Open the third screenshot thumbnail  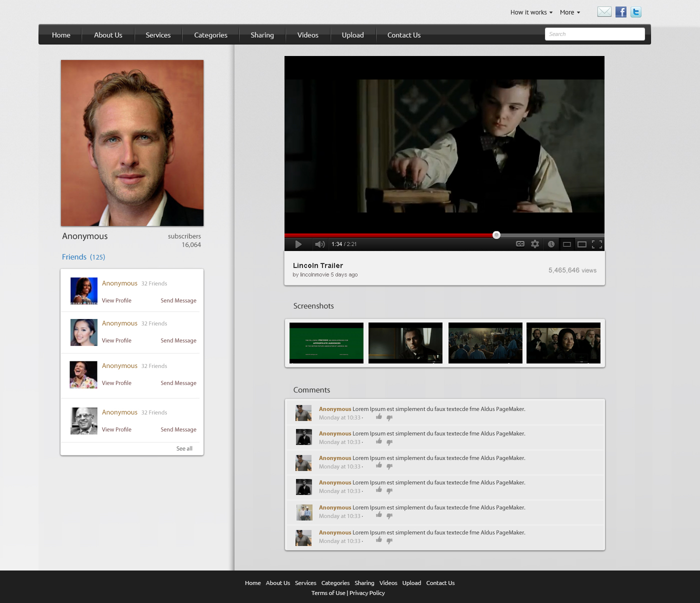485,343
